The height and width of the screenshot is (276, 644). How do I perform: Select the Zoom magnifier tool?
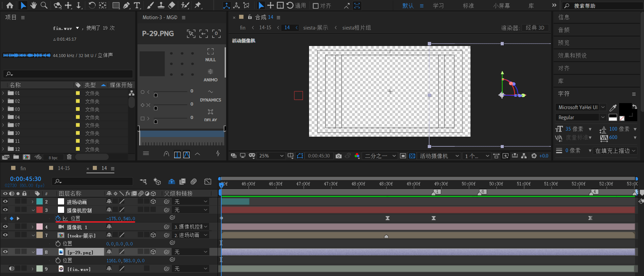click(44, 5)
